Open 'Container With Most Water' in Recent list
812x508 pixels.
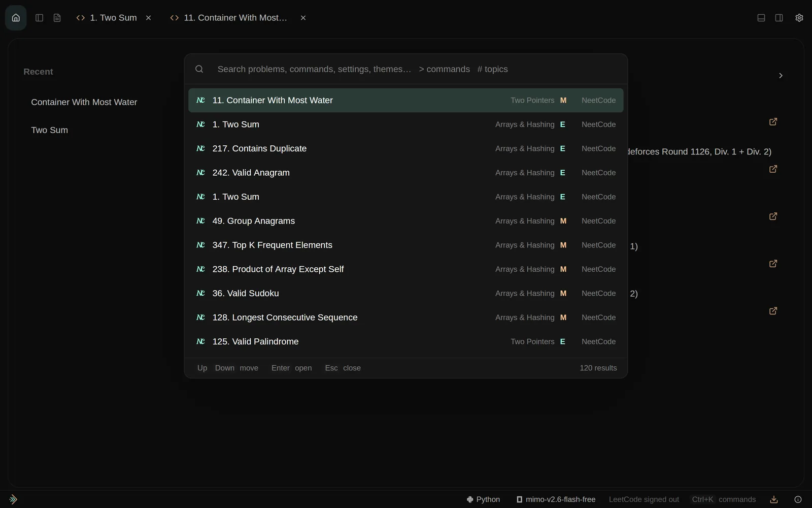(x=84, y=102)
